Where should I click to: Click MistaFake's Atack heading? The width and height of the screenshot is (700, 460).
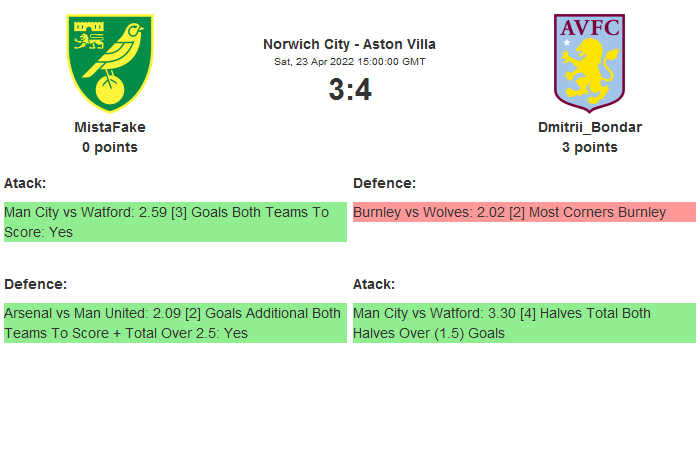coord(25,183)
